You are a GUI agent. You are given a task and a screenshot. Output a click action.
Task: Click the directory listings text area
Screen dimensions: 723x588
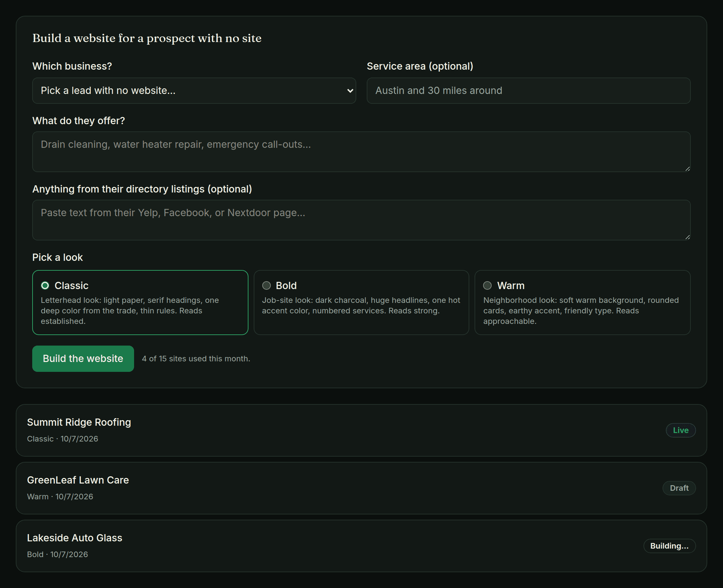[361, 220]
